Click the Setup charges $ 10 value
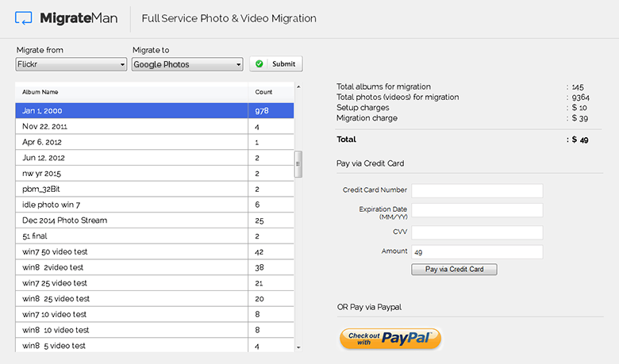The width and height of the screenshot is (619, 364). [x=579, y=108]
